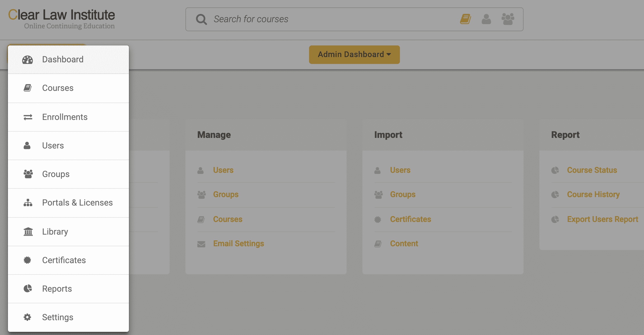The height and width of the screenshot is (335, 644).
Task: Open Courses from the side menu
Action: [x=68, y=88]
